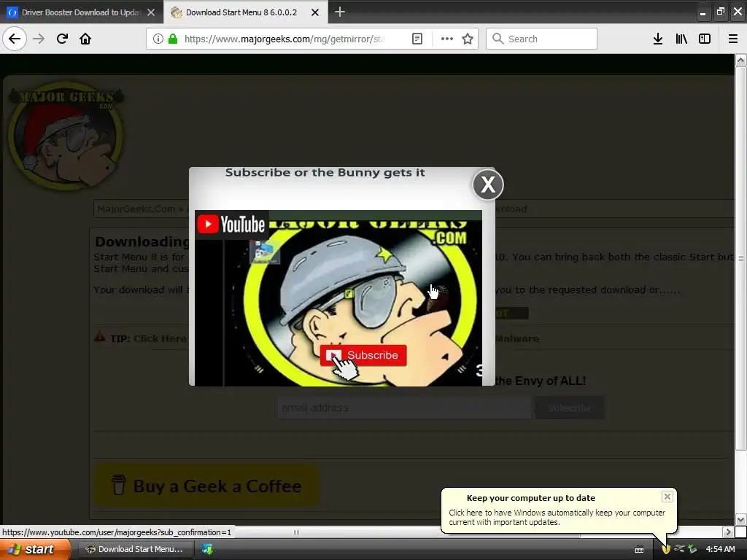Click the newsletter Subscribe button
The image size is (747, 560).
pyautogui.click(x=569, y=408)
